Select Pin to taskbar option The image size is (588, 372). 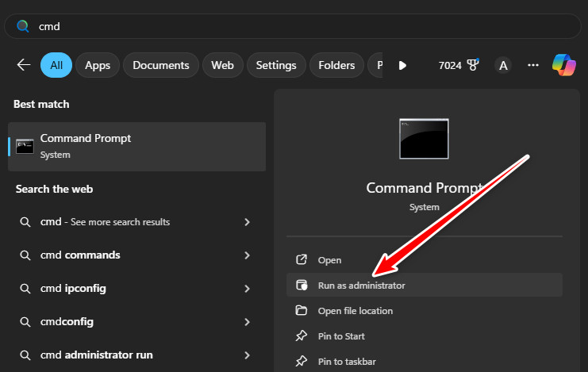click(347, 361)
